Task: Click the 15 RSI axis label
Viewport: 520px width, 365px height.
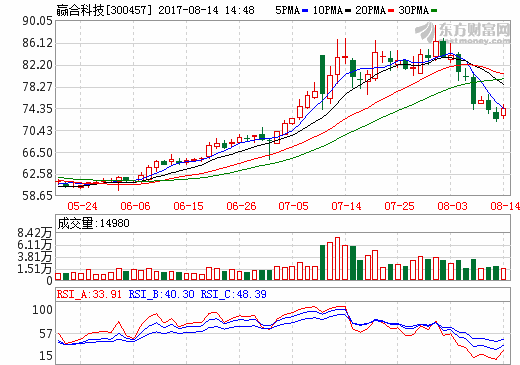Action: point(46,356)
